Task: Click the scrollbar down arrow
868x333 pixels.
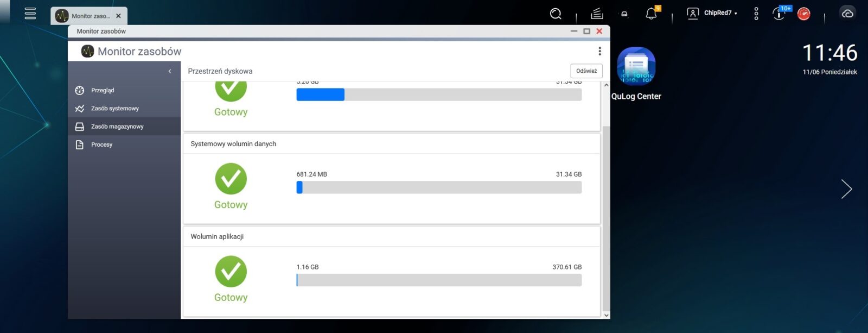Action: click(606, 315)
